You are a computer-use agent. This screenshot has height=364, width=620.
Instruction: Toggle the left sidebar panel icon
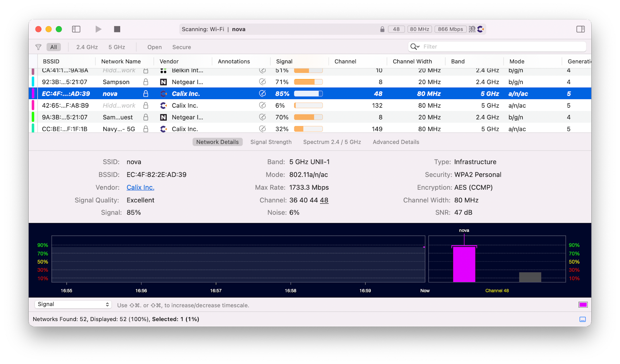click(76, 29)
